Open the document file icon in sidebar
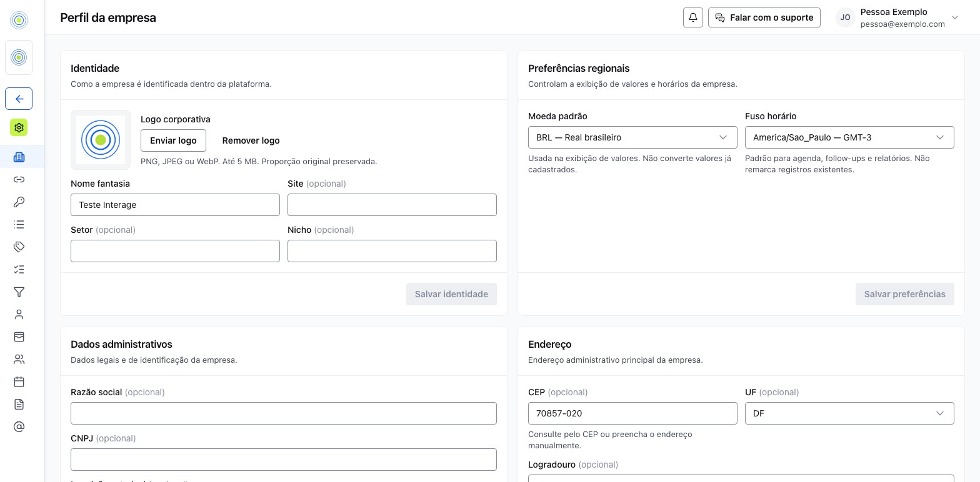Image resolution: width=980 pixels, height=482 pixels. (x=19, y=404)
